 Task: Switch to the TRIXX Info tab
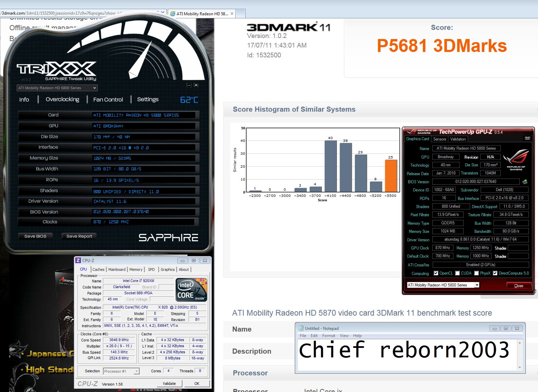coord(24,99)
